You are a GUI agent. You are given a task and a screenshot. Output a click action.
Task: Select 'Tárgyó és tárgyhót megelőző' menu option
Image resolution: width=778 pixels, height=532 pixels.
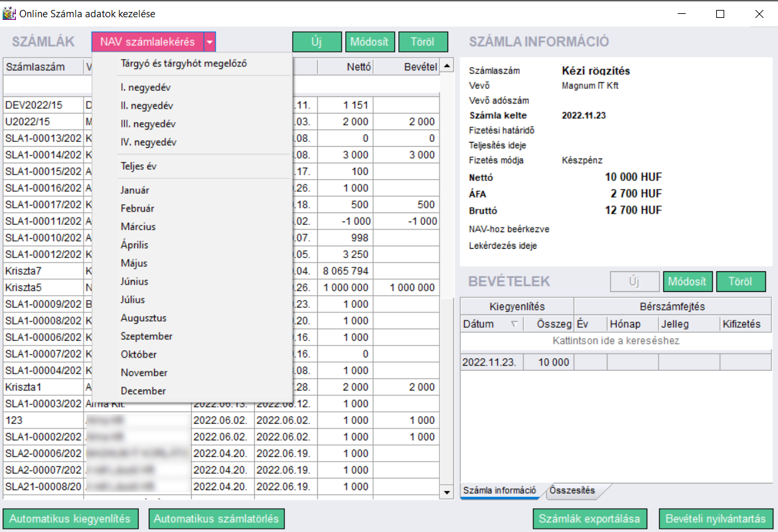click(184, 64)
